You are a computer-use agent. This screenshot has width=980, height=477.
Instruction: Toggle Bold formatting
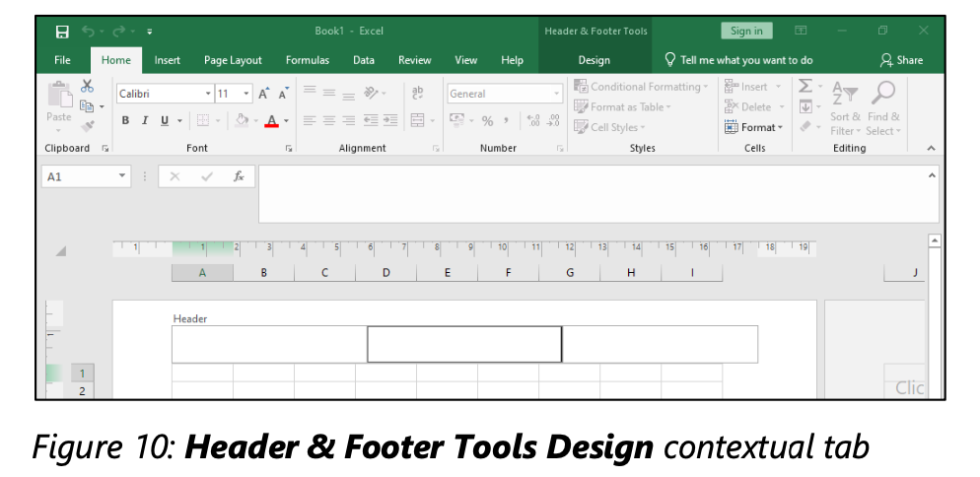click(125, 120)
